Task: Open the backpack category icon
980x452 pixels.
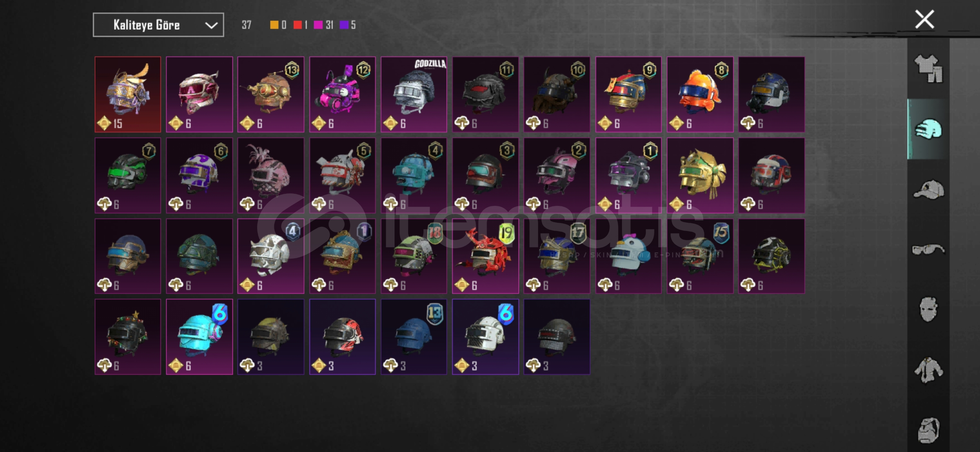Action: click(x=928, y=430)
